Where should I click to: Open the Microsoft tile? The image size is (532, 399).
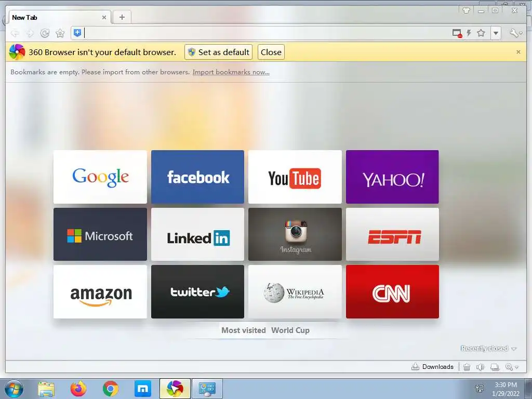coord(100,234)
